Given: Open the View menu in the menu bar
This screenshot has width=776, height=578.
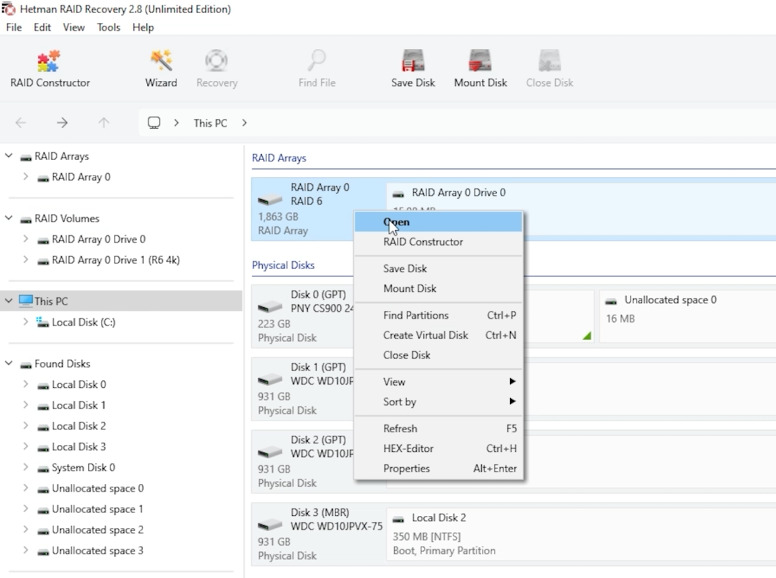Looking at the screenshot, I should click(74, 27).
